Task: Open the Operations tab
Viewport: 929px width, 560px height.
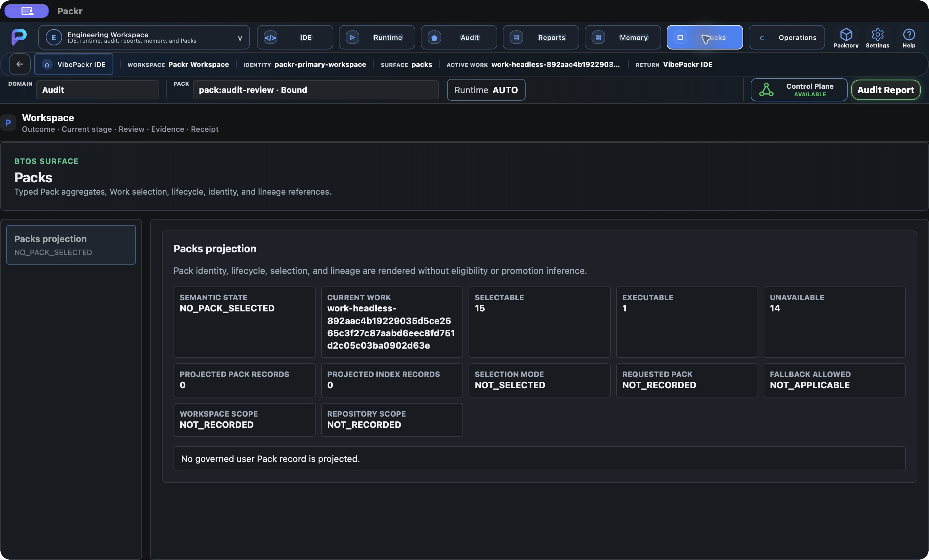Action: (787, 37)
